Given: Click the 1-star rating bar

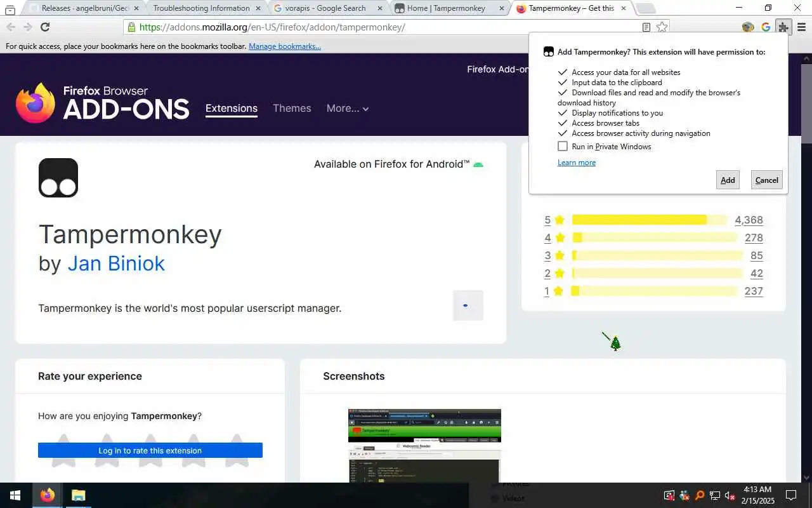Looking at the screenshot, I should pyautogui.click(x=654, y=291).
